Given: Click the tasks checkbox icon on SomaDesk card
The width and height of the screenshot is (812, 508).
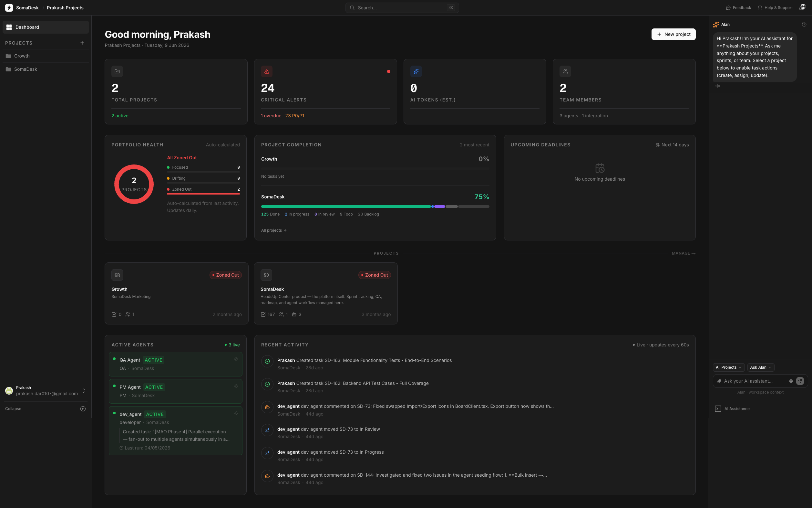Looking at the screenshot, I should point(263,314).
